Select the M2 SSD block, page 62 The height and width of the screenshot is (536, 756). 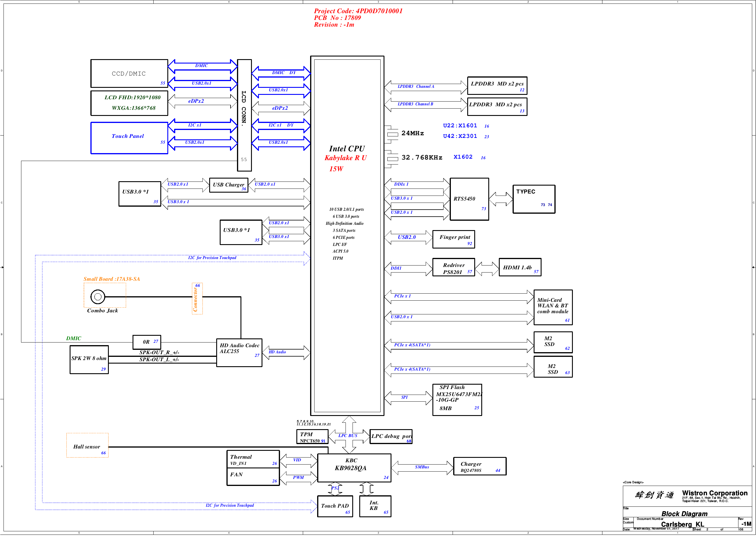pos(553,342)
